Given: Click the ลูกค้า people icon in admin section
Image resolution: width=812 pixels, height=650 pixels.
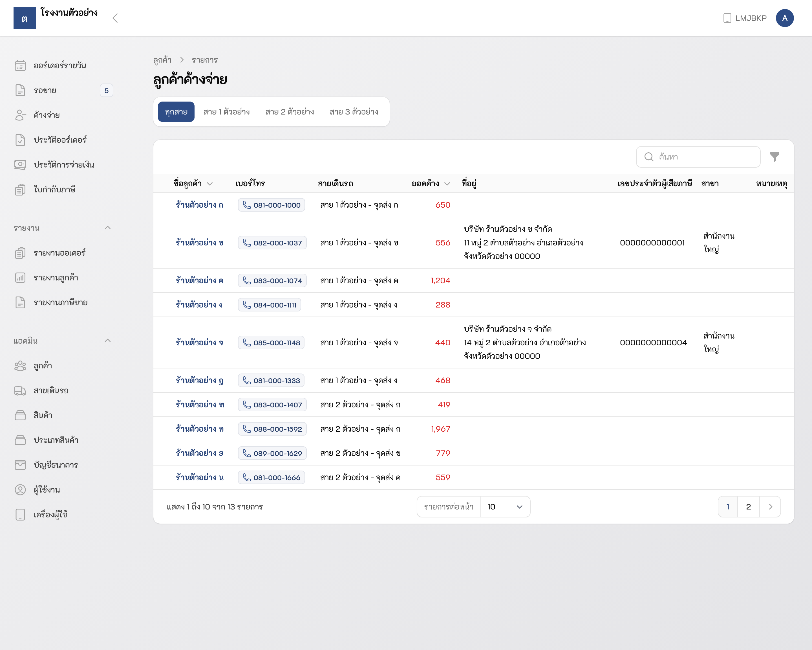Looking at the screenshot, I should 20,366.
